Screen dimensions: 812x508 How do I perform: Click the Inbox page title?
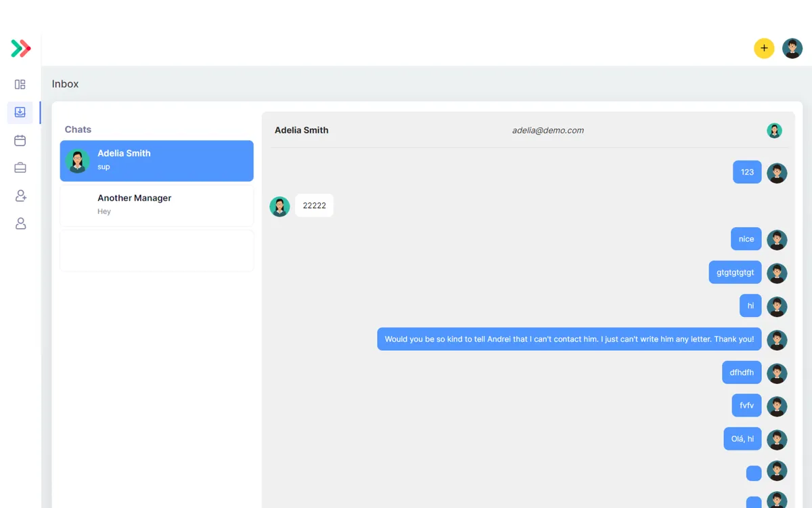click(x=66, y=84)
